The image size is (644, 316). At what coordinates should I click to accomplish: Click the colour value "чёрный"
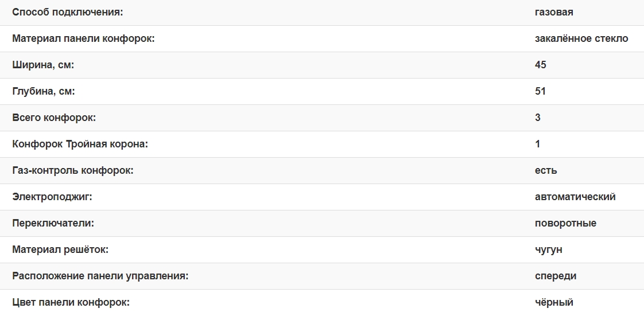pyautogui.click(x=554, y=302)
